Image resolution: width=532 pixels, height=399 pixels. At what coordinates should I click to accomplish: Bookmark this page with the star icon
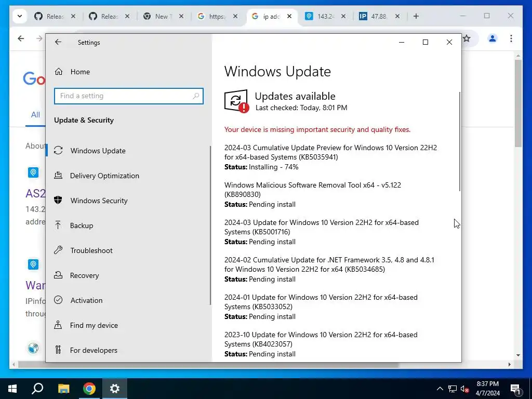click(x=467, y=38)
